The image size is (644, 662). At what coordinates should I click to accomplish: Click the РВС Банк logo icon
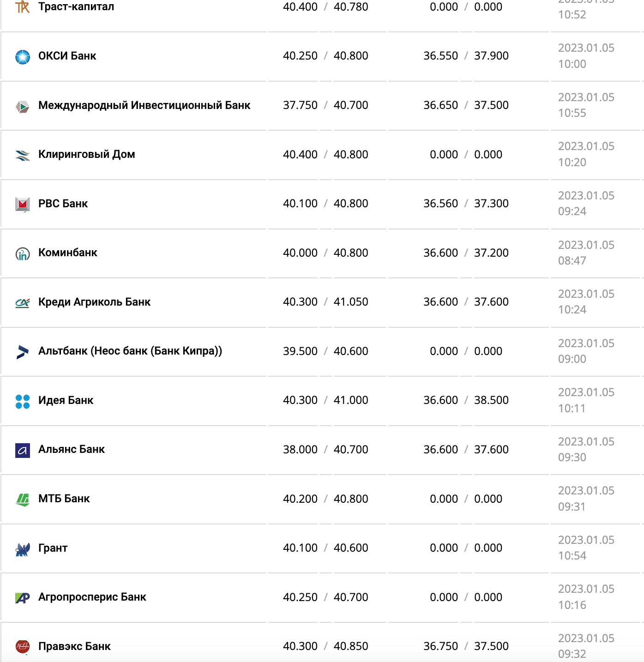[x=23, y=204]
